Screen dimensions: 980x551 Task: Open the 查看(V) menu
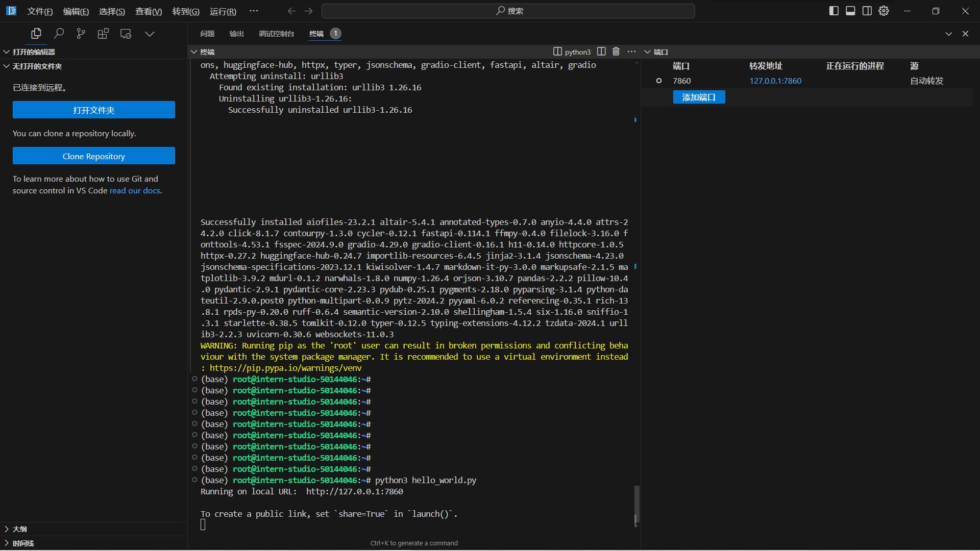pos(149,11)
